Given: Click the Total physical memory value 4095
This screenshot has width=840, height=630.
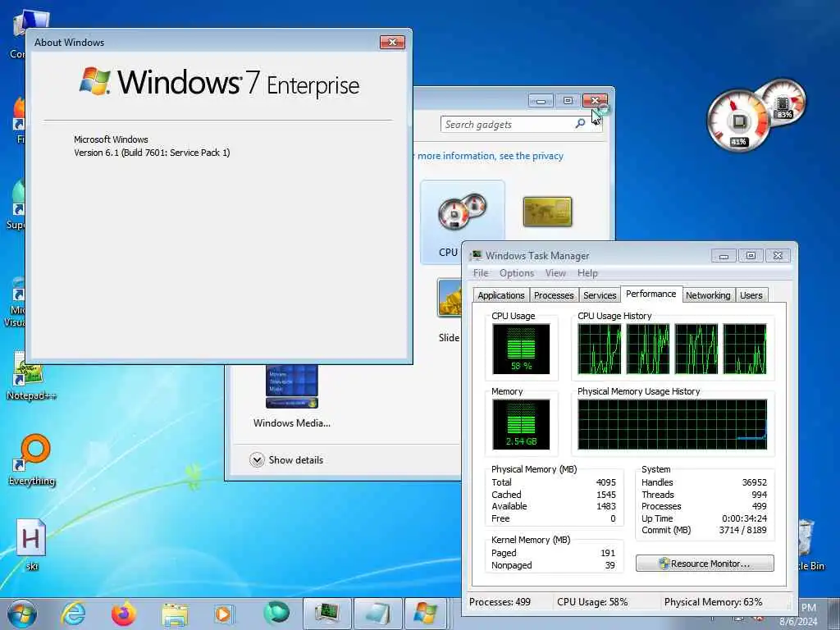Looking at the screenshot, I should tap(606, 482).
